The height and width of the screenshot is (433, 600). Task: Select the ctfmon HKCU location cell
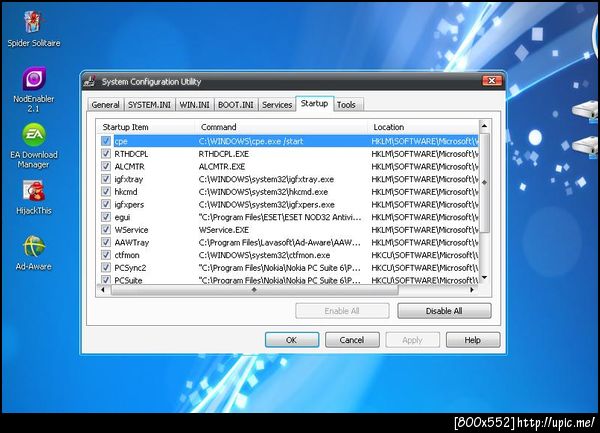pyautogui.click(x=425, y=255)
